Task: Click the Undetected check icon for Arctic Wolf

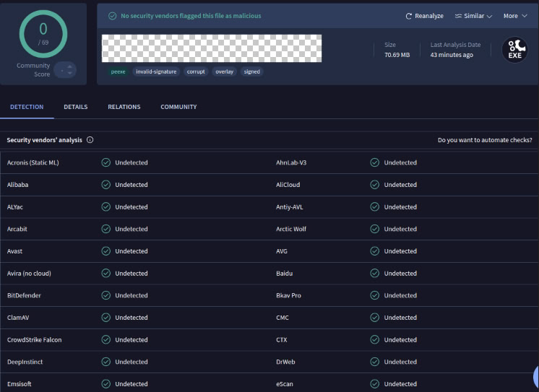Action: (374, 229)
